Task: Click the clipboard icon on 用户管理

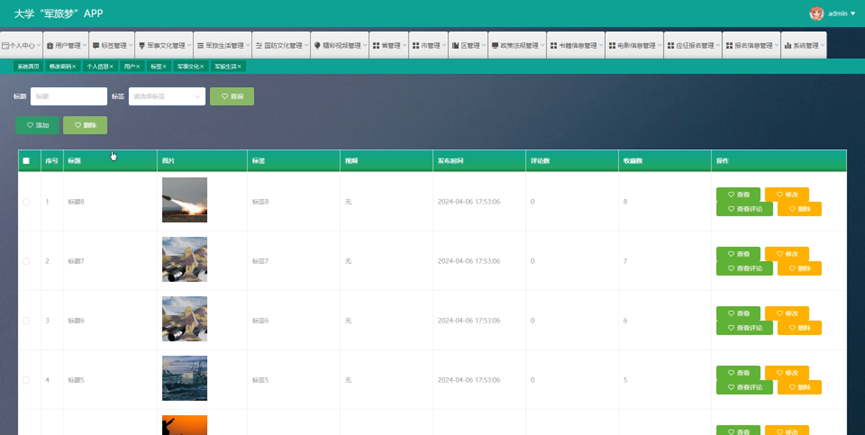Action: [x=50, y=46]
